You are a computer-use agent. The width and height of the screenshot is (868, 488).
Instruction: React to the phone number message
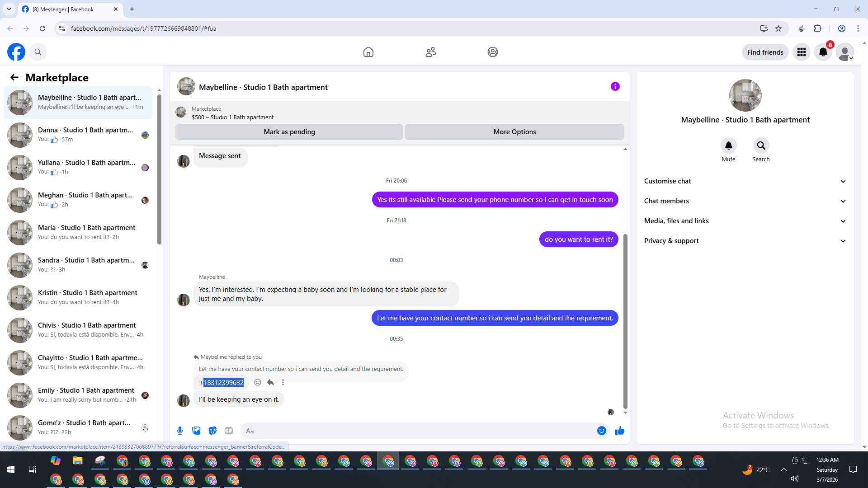[x=258, y=382]
